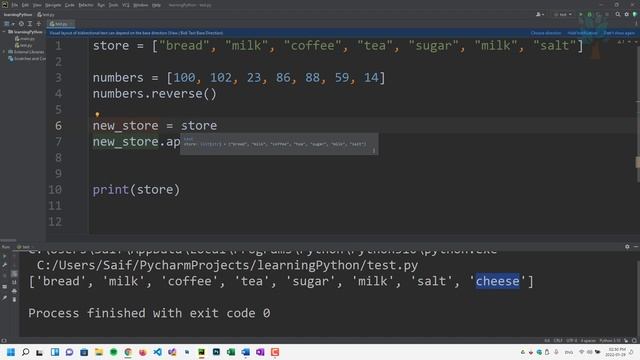Select Scratches and Consoles node
The height and width of the screenshot is (360, 640).
[x=27, y=59]
